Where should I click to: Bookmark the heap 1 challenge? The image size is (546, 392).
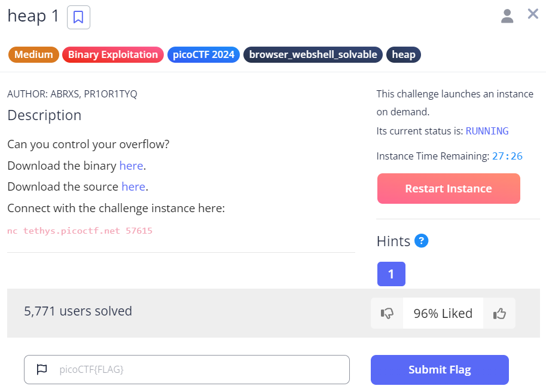click(x=78, y=17)
